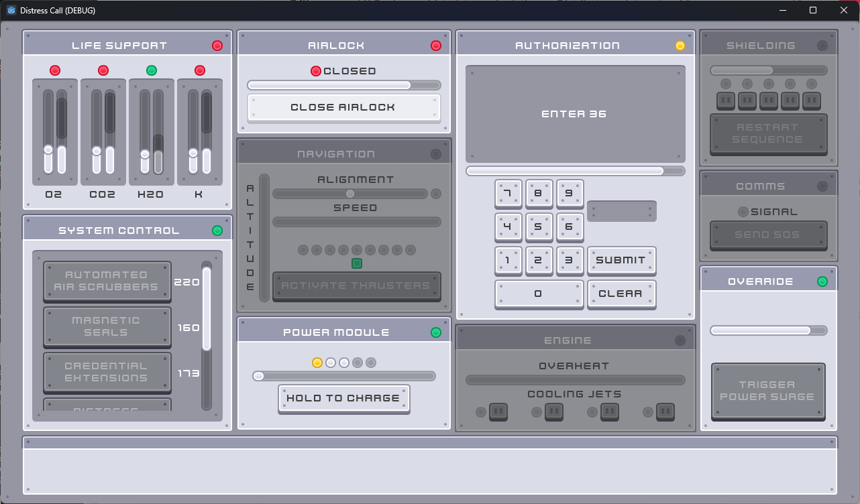Click the yellow Authorization status light
Screen dimensions: 860x504
point(680,46)
